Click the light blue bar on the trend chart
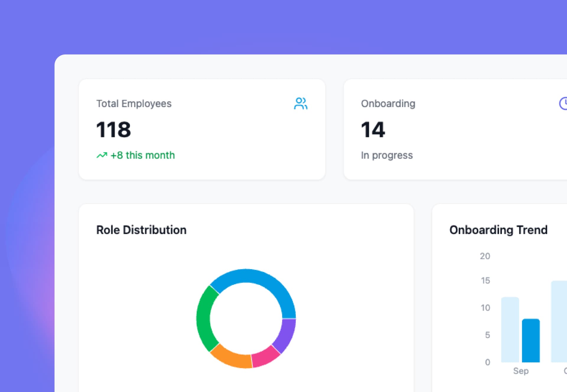The height and width of the screenshot is (392, 567). pos(510,329)
